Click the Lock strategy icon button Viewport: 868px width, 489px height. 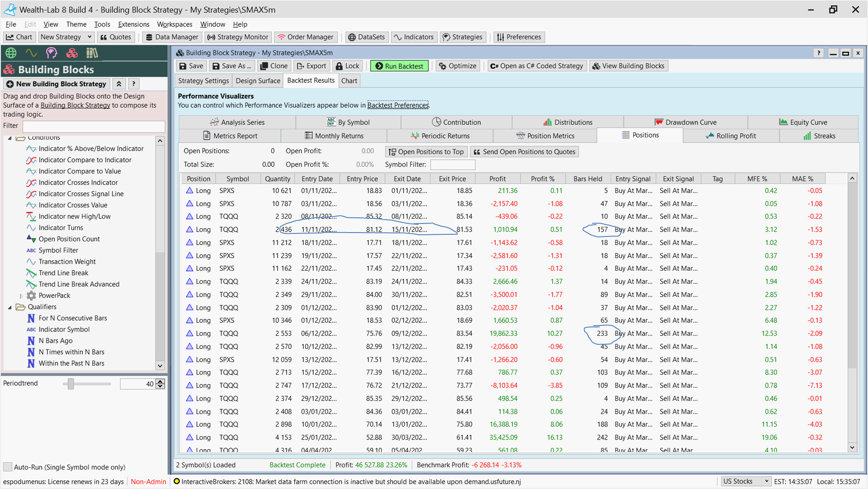tap(348, 66)
